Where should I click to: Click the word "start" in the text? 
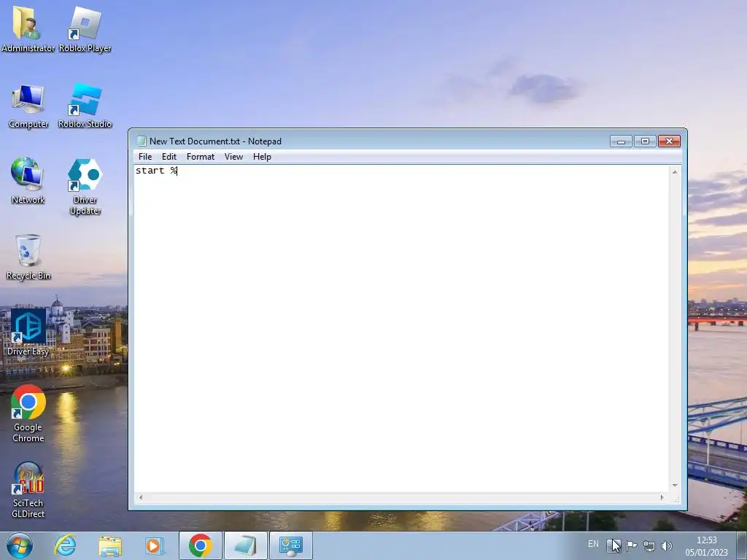pyautogui.click(x=150, y=171)
